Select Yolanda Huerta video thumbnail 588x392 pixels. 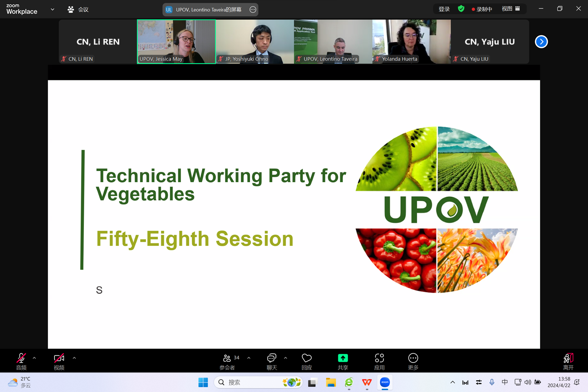click(x=411, y=42)
